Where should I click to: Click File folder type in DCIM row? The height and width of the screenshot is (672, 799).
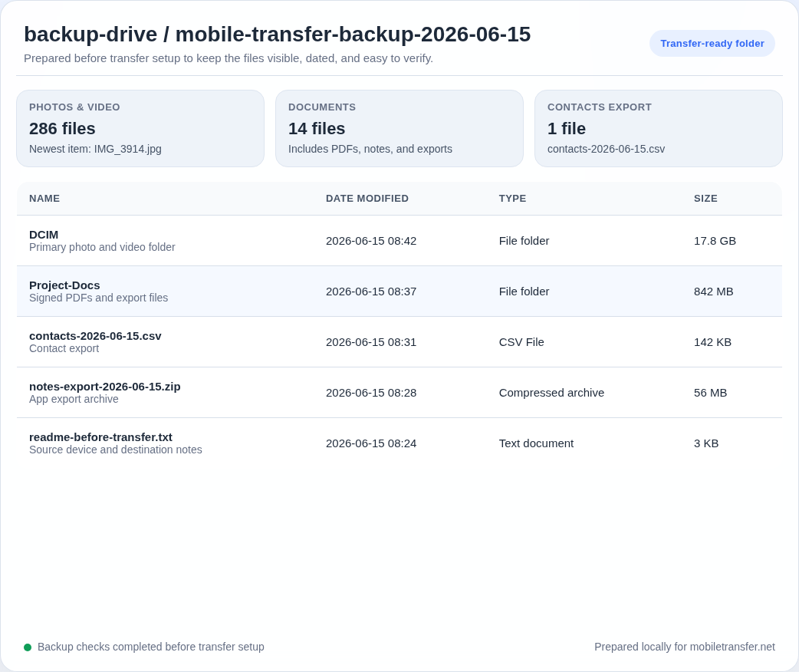[524, 241]
